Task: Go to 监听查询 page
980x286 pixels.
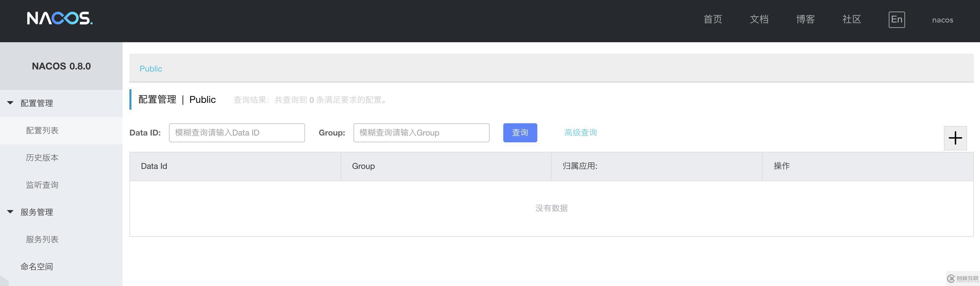Action: click(42, 185)
